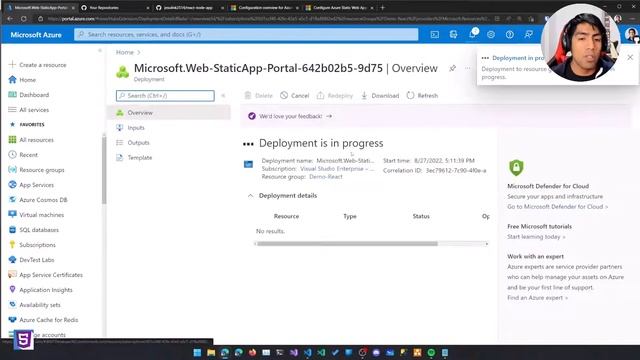Open All resources favorite
This screenshot has height=360, width=640.
[31, 140]
